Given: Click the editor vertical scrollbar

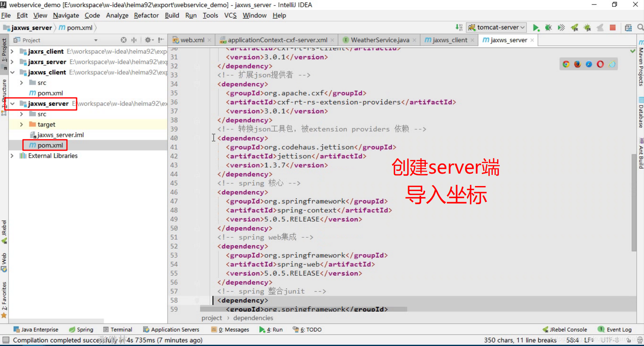Looking at the screenshot, I should click(634, 202).
